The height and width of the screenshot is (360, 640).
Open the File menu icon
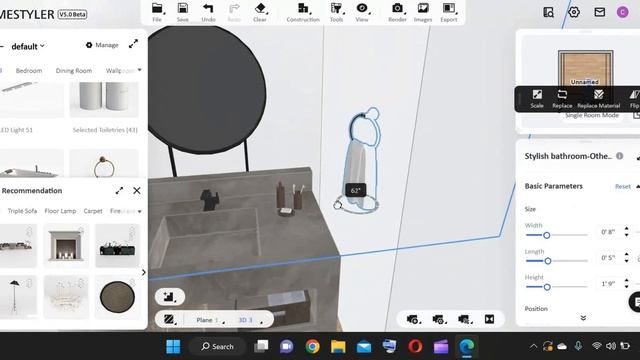coord(157,8)
